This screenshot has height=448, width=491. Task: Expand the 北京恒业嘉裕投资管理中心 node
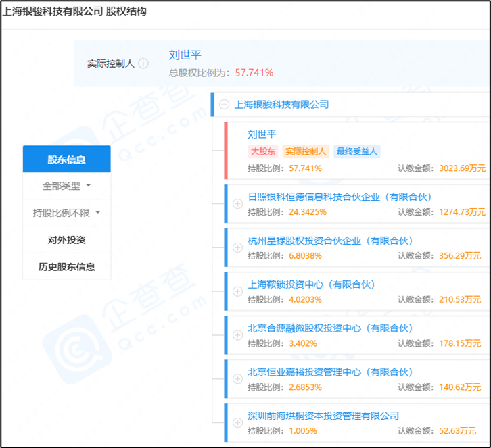point(237,379)
